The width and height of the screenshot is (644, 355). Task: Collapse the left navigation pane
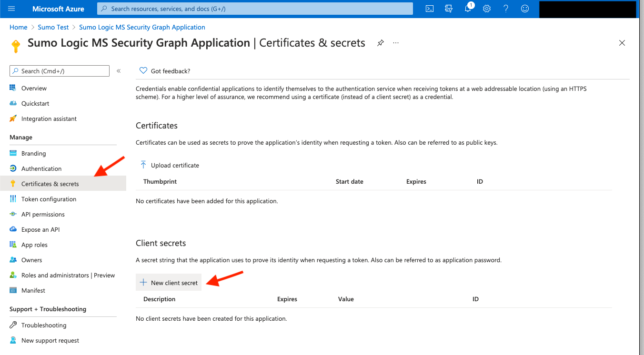coord(119,70)
